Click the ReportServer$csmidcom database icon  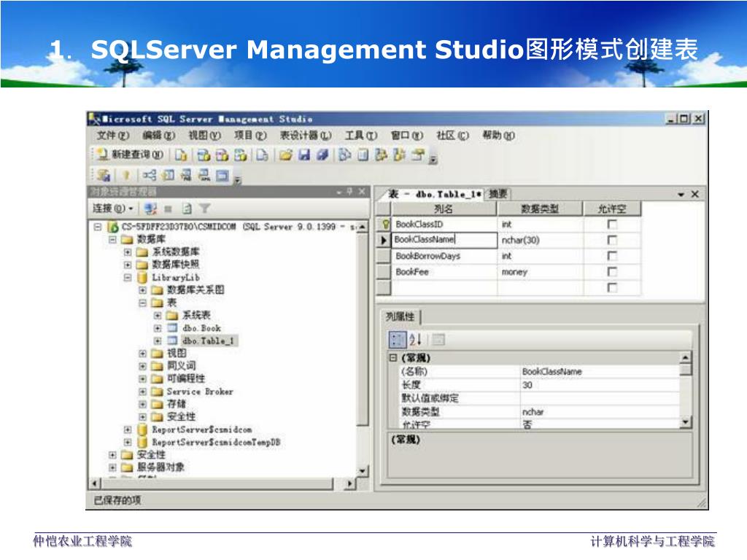tap(142, 429)
